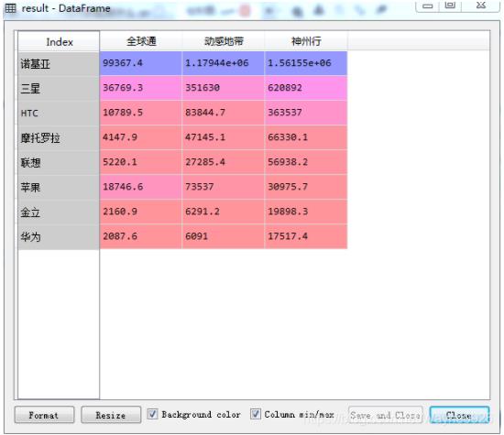Select the 动感地带 column header
The height and width of the screenshot is (435, 504).
(x=224, y=41)
